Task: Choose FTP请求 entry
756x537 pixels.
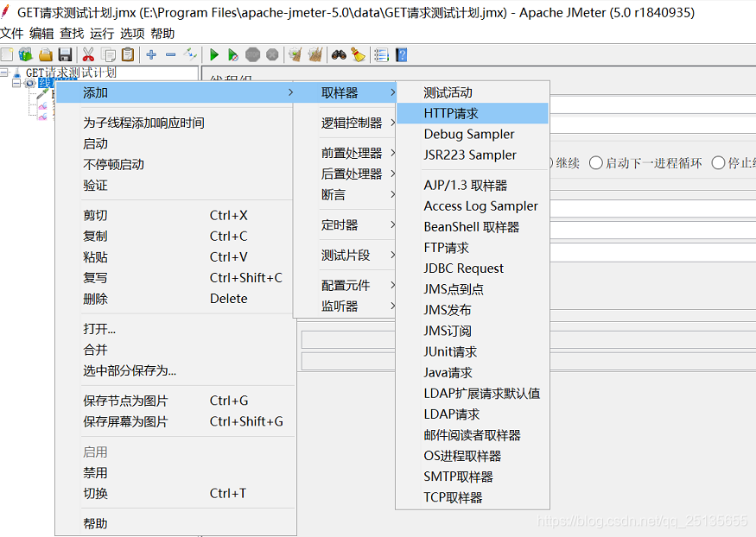Action: tap(473, 248)
